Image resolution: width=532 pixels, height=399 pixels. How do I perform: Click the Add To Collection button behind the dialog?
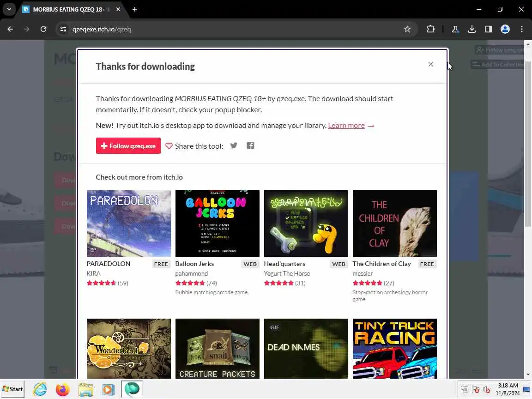click(x=498, y=65)
